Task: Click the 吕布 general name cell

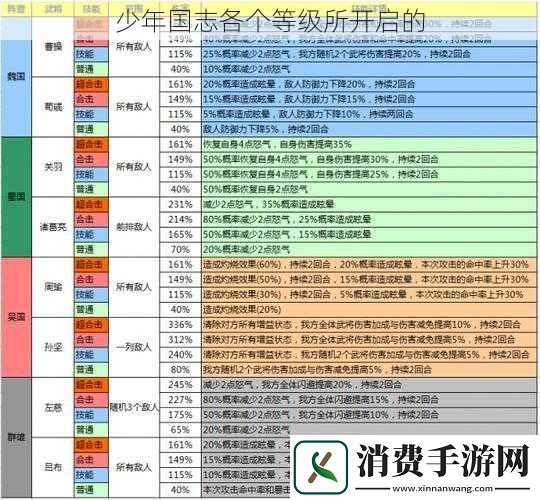Action: click(53, 467)
